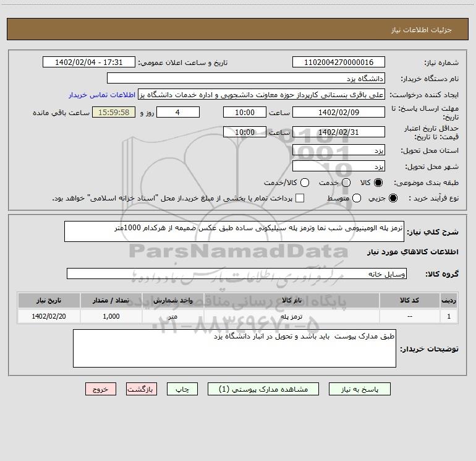
Task: Open مشاهده مدارک پیوستی (1) button
Action: pyautogui.click(x=263, y=389)
